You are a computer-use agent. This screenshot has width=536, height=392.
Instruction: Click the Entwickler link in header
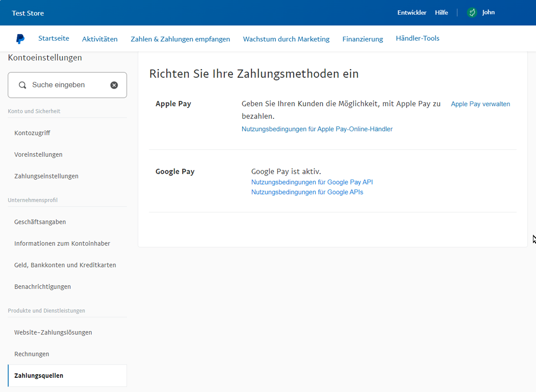[412, 13]
